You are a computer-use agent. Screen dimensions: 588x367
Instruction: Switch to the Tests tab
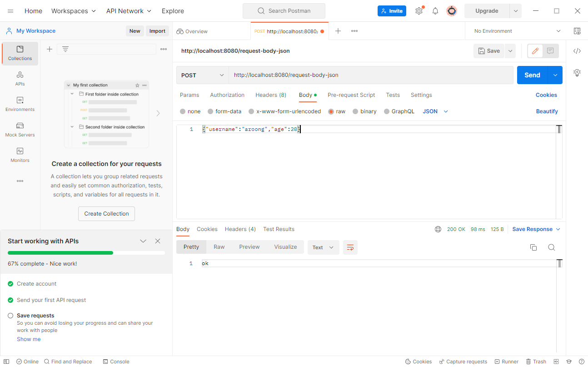click(393, 95)
